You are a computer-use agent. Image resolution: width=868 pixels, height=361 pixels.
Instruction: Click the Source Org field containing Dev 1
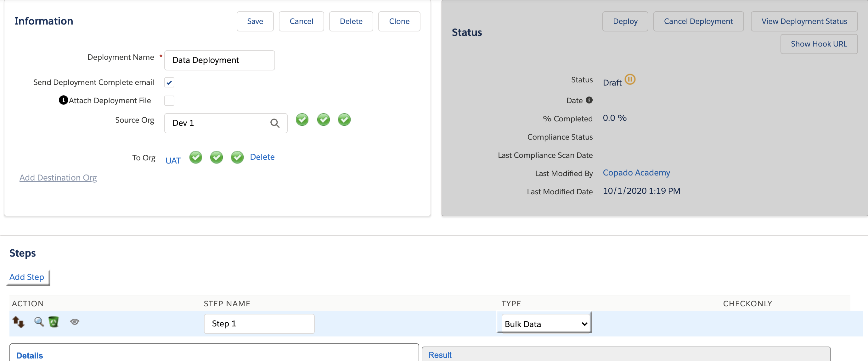tap(226, 123)
